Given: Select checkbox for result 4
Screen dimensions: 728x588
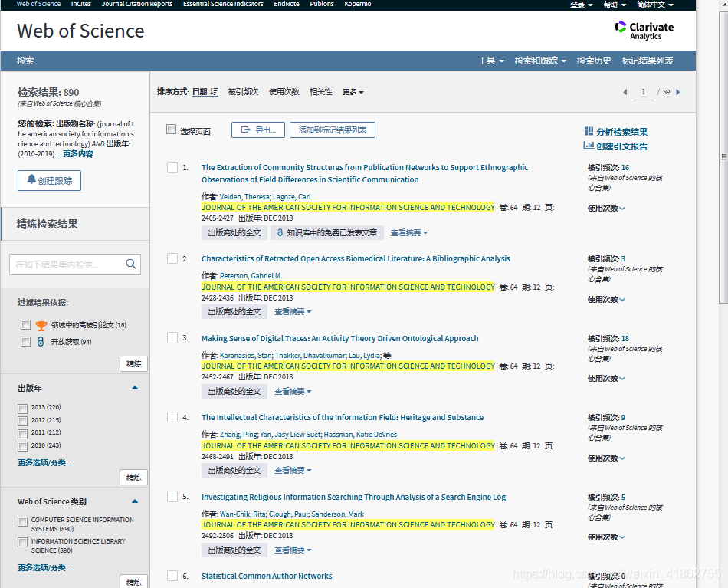Looking at the screenshot, I should click(172, 417).
